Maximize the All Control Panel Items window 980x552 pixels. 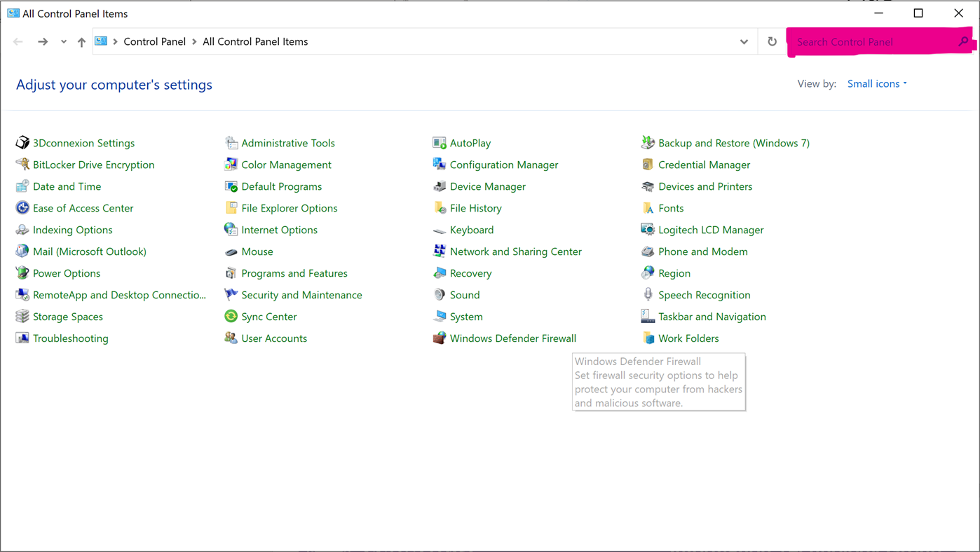tap(918, 13)
